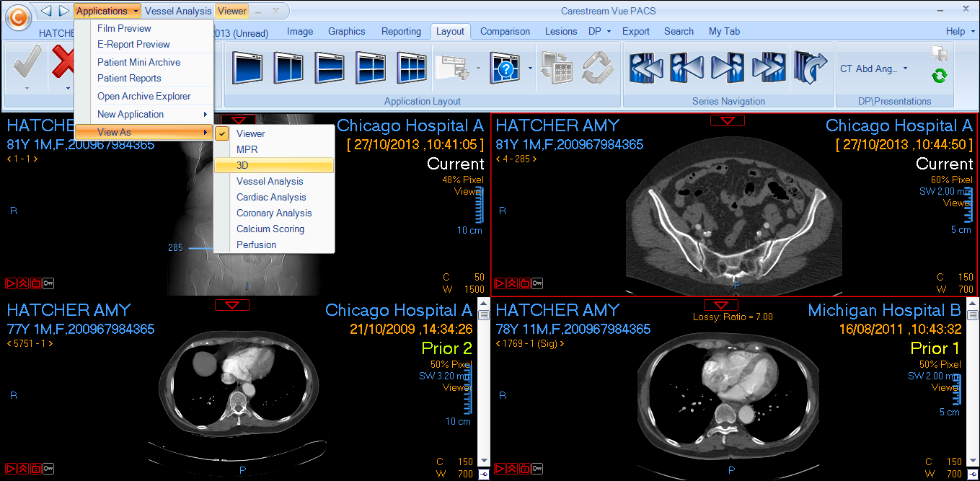Open the CT Abd Ang presentation dropdown

(x=874, y=69)
